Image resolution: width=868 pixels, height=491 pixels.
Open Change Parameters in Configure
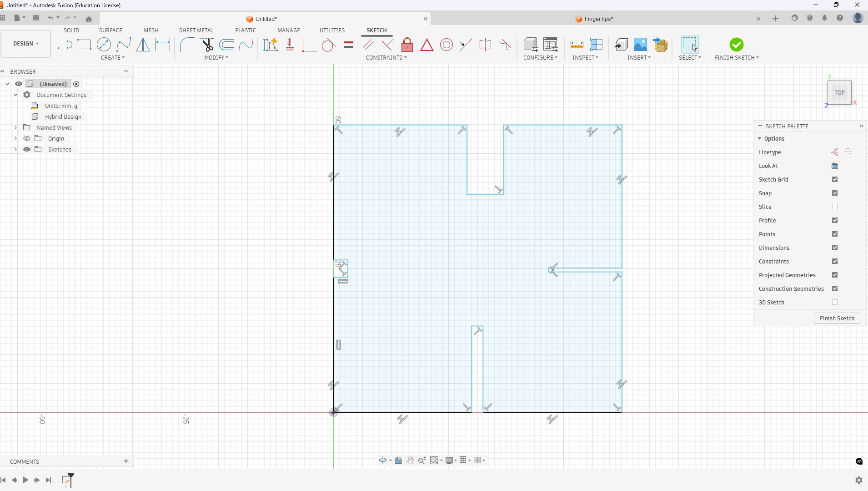click(x=551, y=45)
